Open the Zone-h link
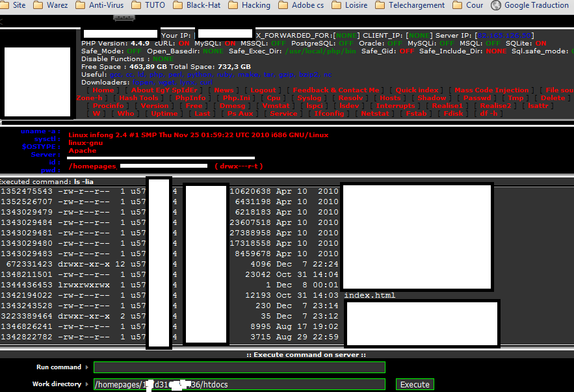 click(x=89, y=98)
